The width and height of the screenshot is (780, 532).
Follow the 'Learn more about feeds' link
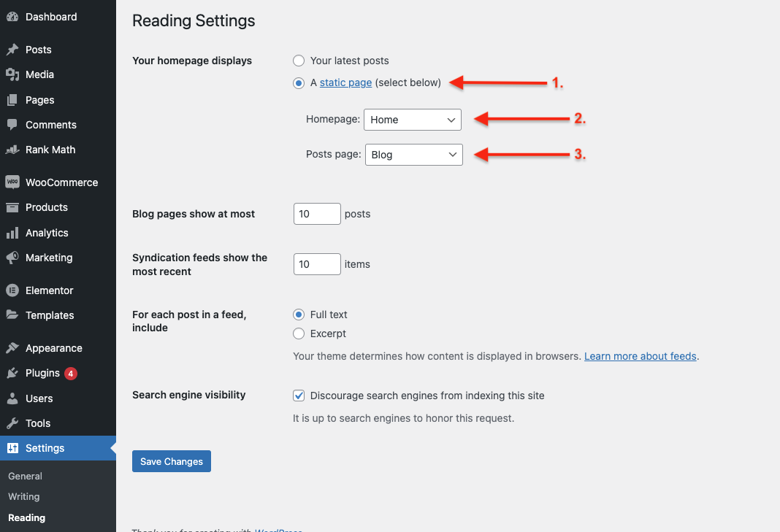[641, 356]
